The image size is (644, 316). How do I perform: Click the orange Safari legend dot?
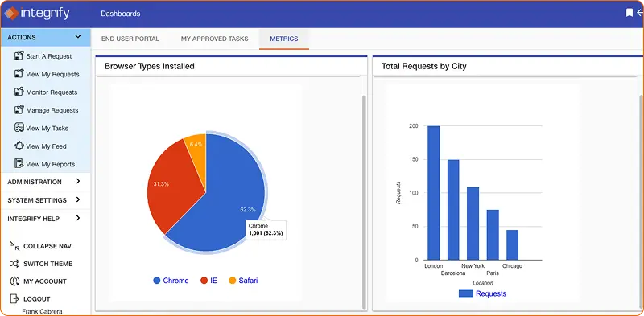tap(233, 281)
